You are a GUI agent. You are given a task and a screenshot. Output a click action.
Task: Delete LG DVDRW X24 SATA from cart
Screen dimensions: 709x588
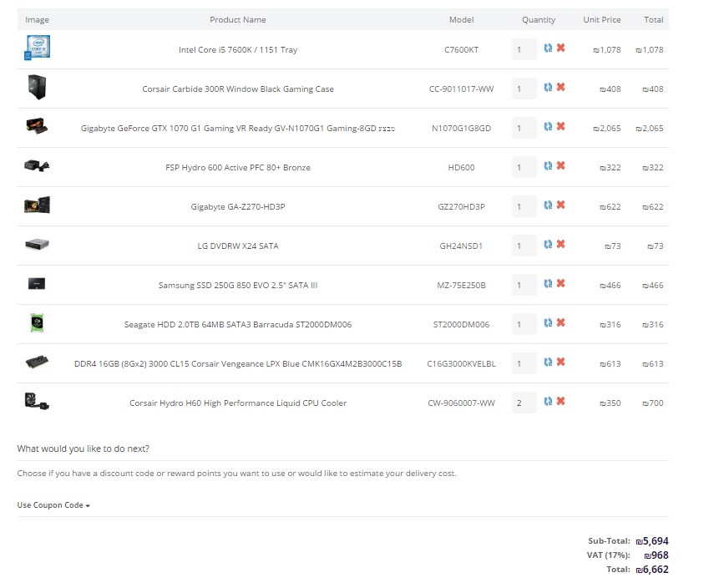coord(560,244)
